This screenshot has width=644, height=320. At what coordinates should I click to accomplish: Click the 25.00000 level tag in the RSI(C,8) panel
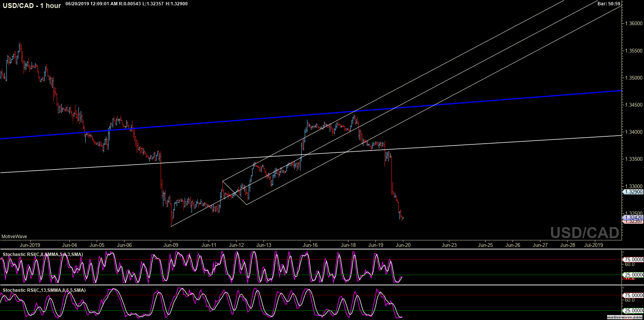[x=633, y=275]
